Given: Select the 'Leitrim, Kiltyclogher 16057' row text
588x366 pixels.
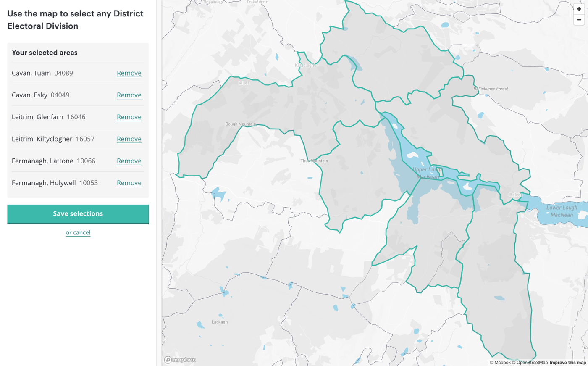Looking at the screenshot, I should 53,139.
